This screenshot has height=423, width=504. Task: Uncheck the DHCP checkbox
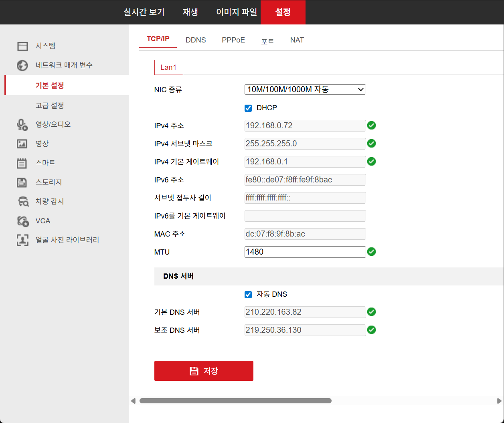(x=248, y=108)
